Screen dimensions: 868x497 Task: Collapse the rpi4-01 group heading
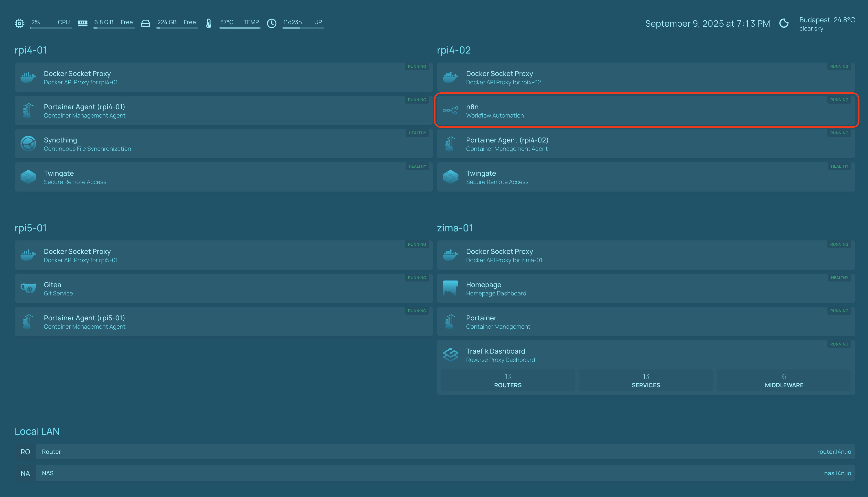tap(31, 50)
